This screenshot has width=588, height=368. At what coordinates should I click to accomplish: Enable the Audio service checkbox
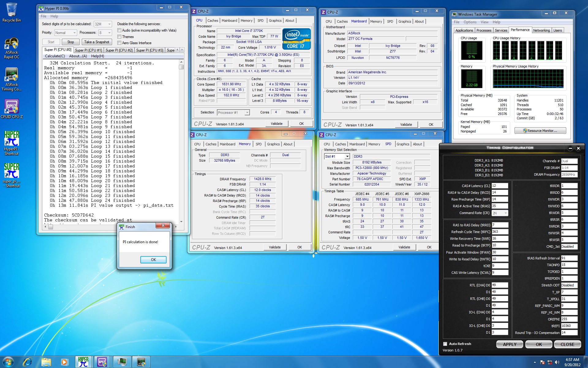(x=119, y=30)
